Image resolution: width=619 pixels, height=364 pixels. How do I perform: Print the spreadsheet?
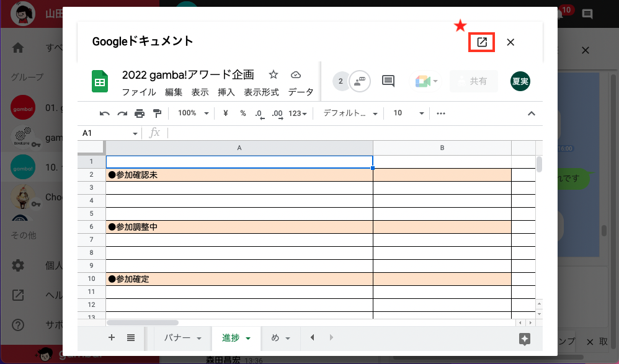140,113
